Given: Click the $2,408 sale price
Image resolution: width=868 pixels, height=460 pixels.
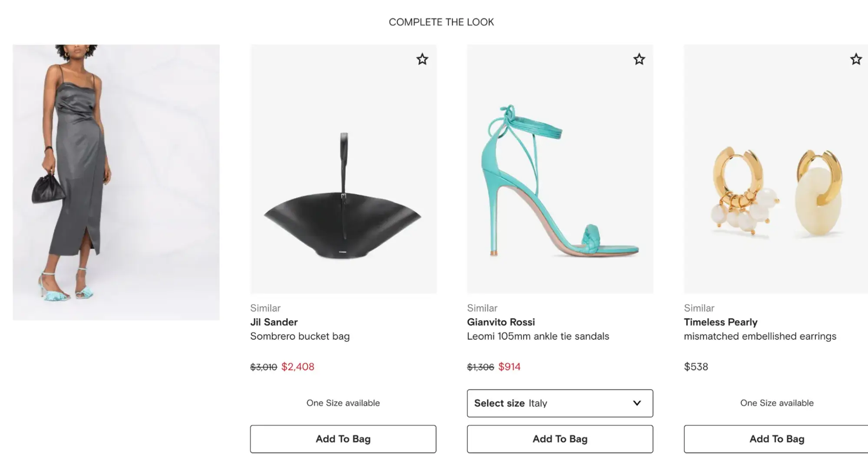Looking at the screenshot, I should pyautogui.click(x=298, y=367).
